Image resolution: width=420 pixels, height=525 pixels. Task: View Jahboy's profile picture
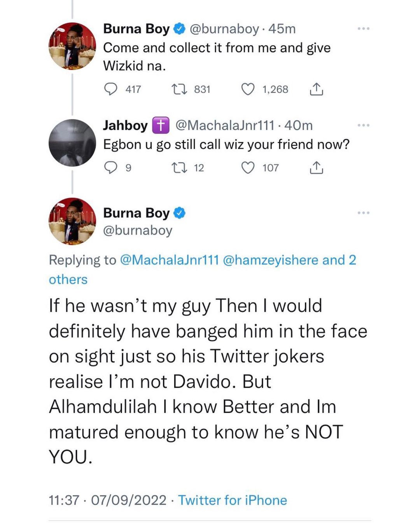(x=72, y=143)
